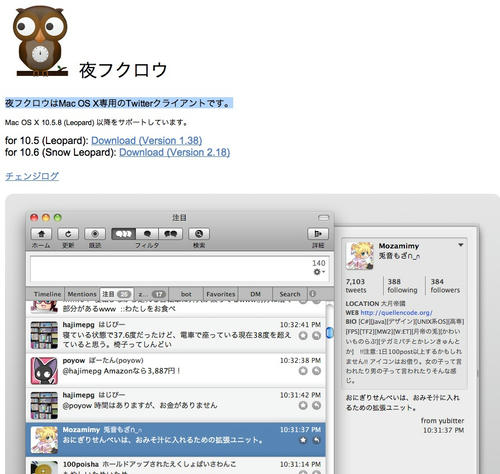Click the 384 followers count
Screen dimensions: 500x474
(445, 286)
